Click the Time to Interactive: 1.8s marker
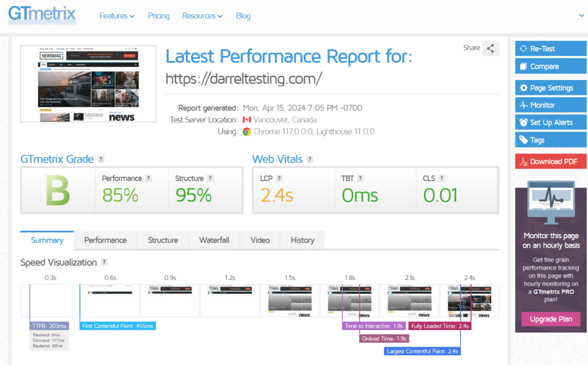The width and height of the screenshot is (588, 365). click(x=374, y=326)
